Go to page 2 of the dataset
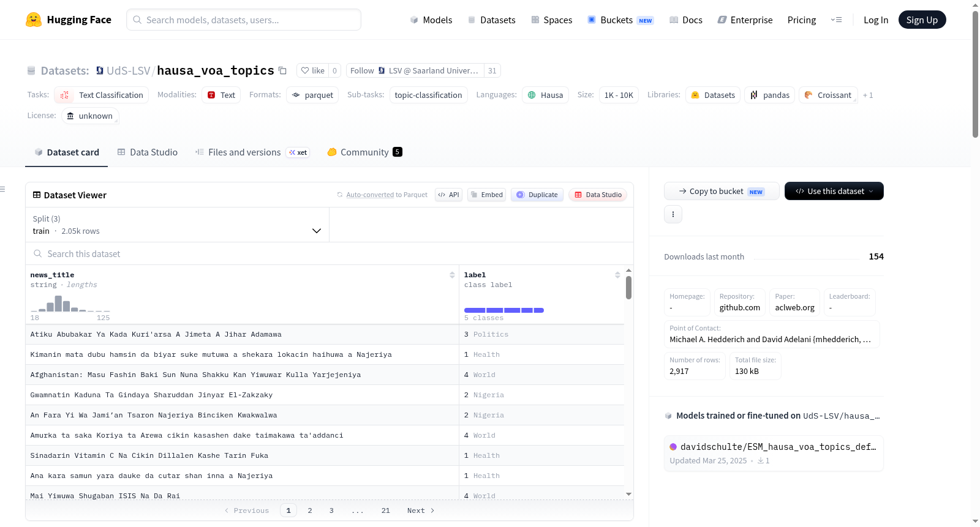Image resolution: width=980 pixels, height=527 pixels. pos(310,510)
